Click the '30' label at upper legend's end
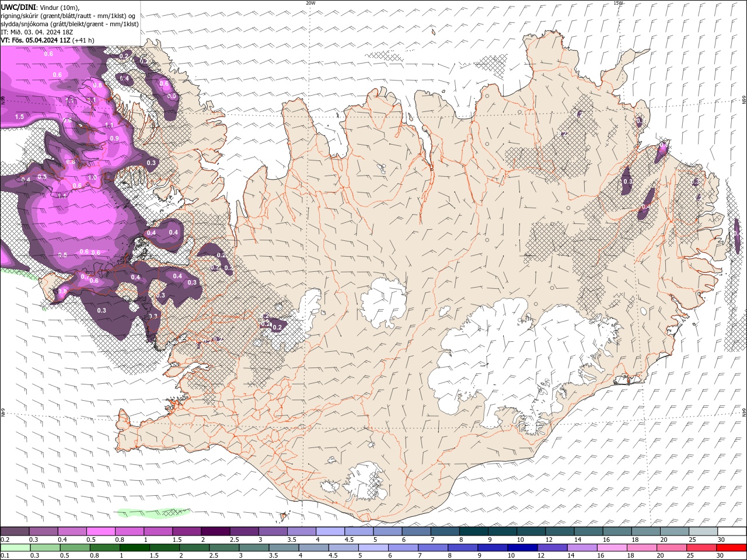The image size is (747, 560). 721,540
